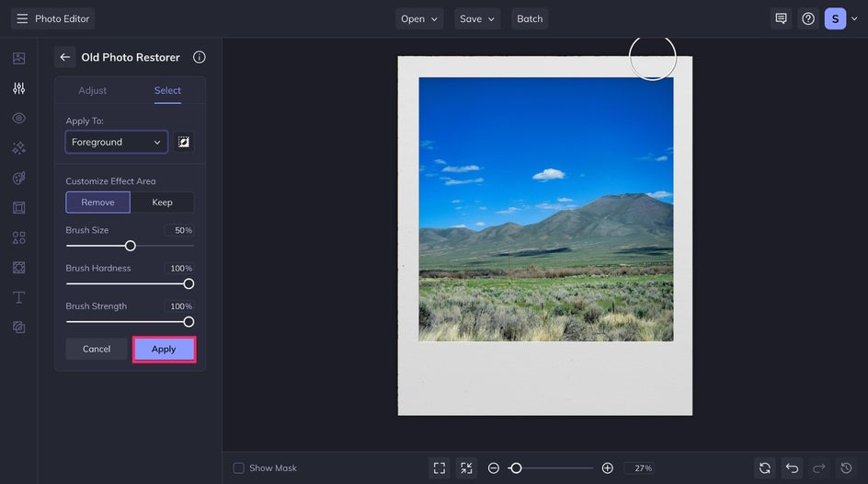Click the Photo Editor title text

point(62,18)
